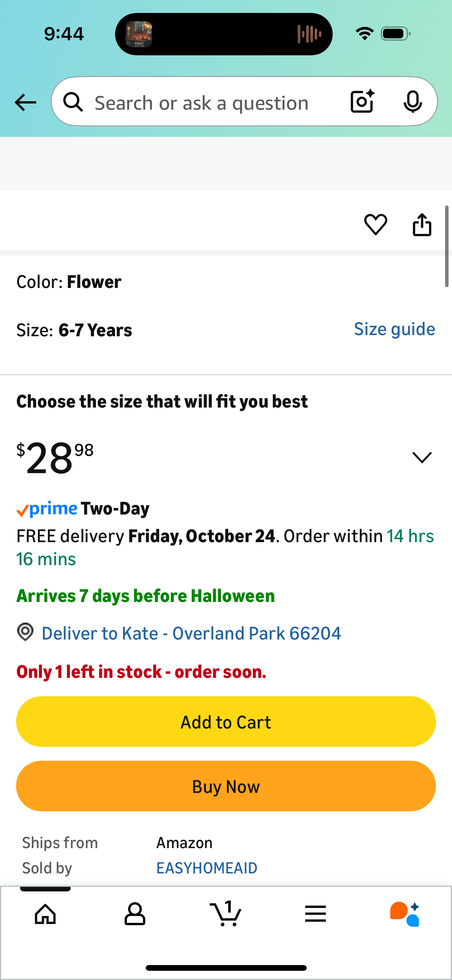Open the shopping cart

pos(225,914)
